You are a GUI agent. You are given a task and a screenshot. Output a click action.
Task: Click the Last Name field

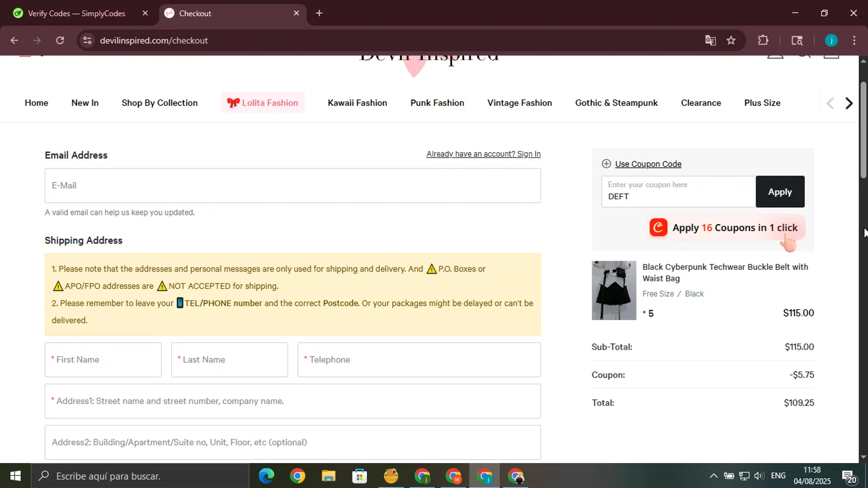pyautogui.click(x=230, y=360)
